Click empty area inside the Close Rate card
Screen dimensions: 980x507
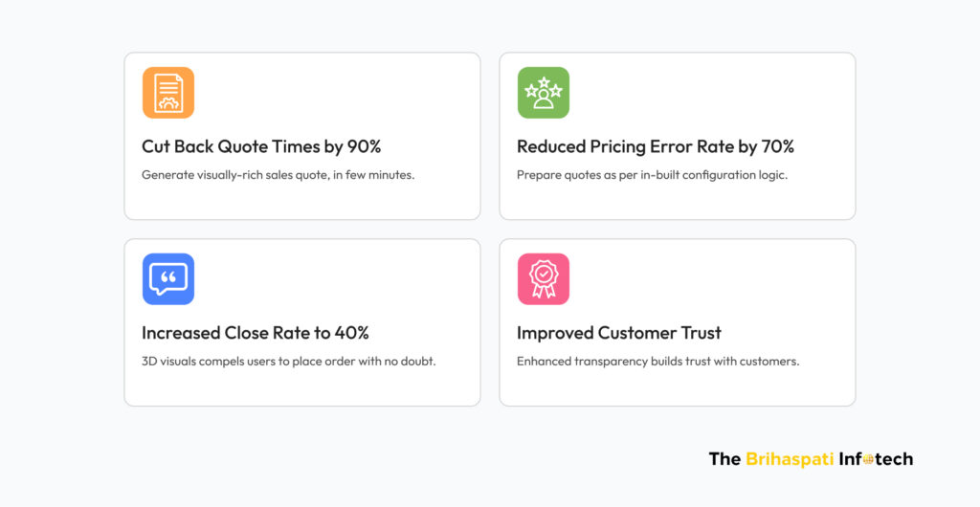click(364, 282)
